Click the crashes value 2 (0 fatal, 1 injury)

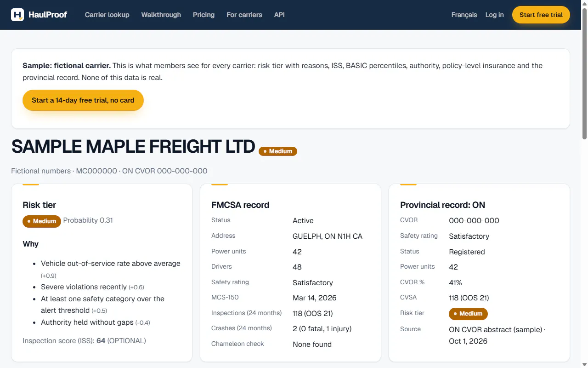pos(322,329)
